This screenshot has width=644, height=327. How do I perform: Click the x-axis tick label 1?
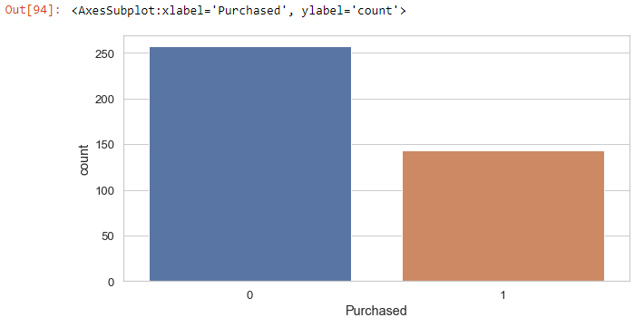click(503, 295)
